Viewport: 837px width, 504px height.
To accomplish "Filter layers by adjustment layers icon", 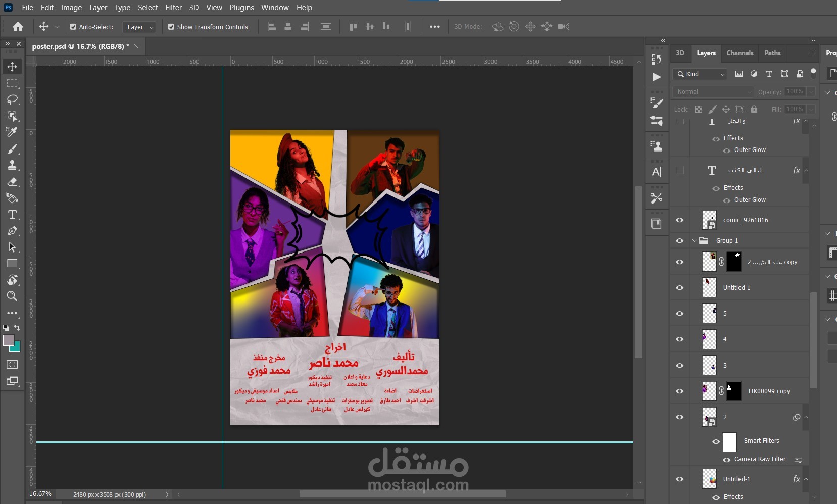I will [754, 74].
